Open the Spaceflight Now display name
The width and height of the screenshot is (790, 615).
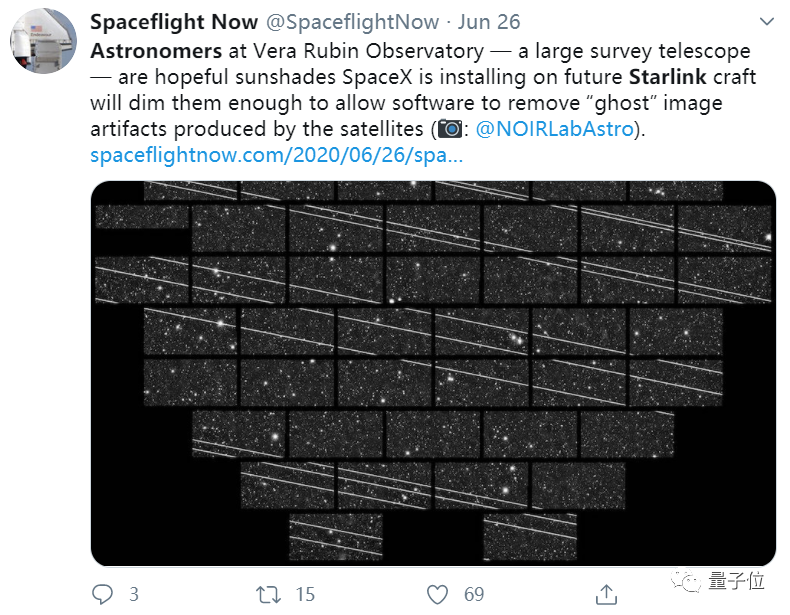coord(166,22)
